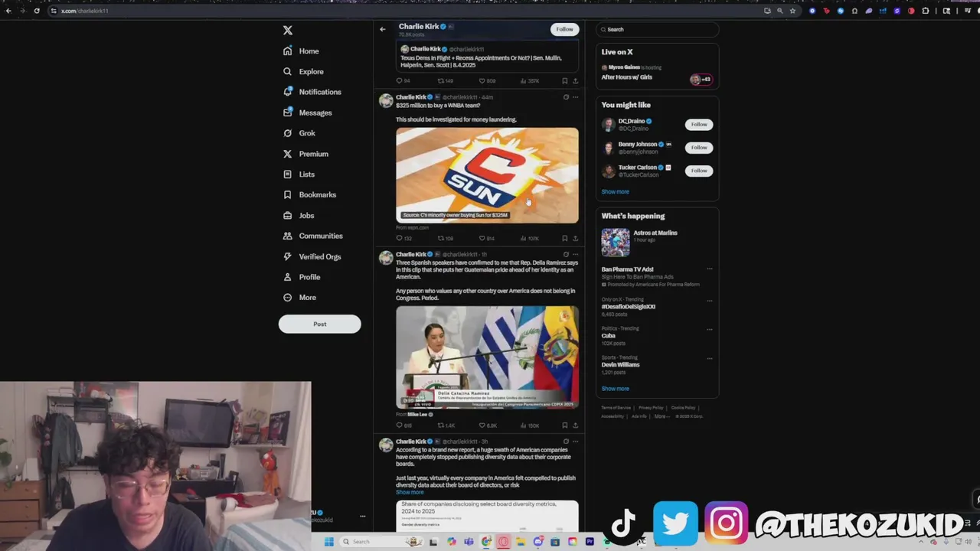Viewport: 980px width, 551px height.
Task: Open the Home page
Action: [301, 51]
